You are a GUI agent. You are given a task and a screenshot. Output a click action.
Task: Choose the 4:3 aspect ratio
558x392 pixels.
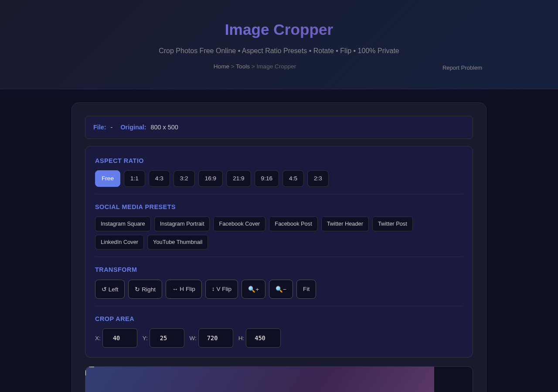point(159,179)
